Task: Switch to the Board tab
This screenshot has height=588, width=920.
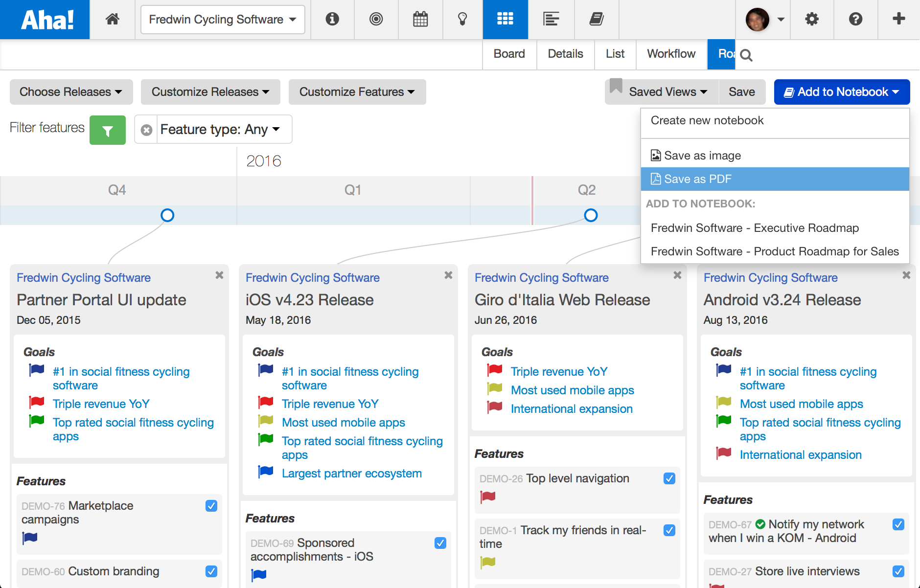Action: point(509,54)
